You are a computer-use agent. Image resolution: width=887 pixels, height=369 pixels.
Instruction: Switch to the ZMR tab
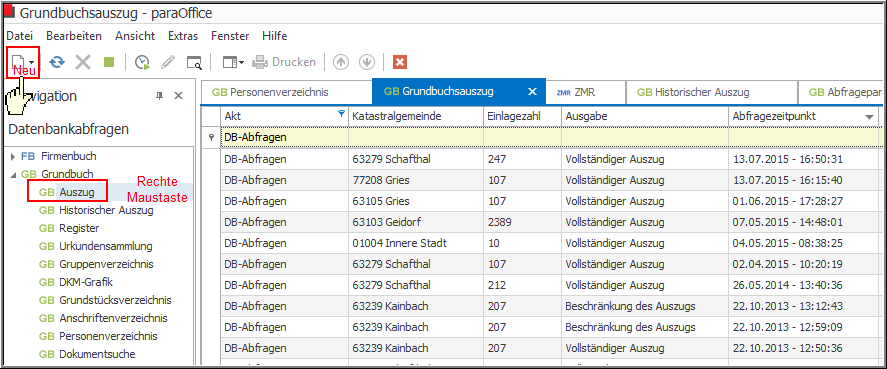585,92
